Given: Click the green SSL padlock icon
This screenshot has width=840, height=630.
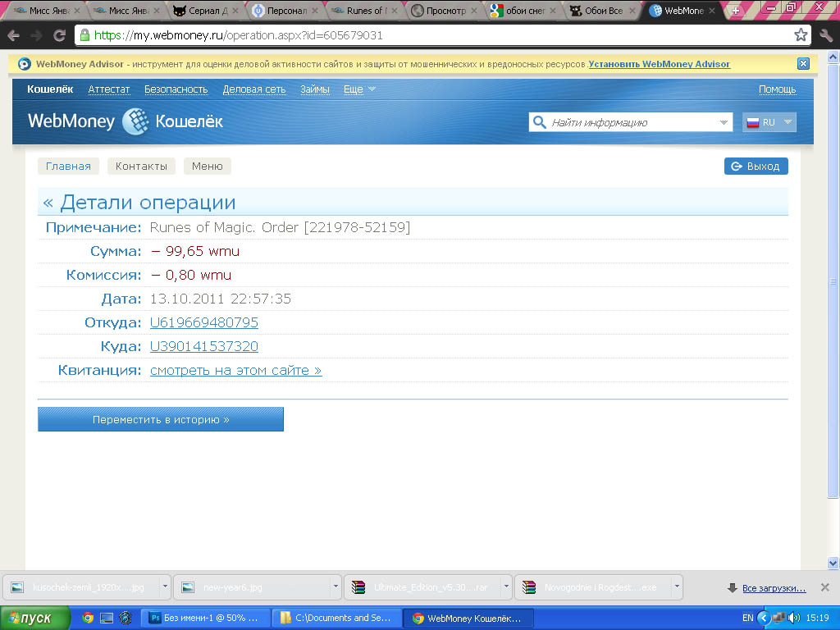Looking at the screenshot, I should pos(84,35).
